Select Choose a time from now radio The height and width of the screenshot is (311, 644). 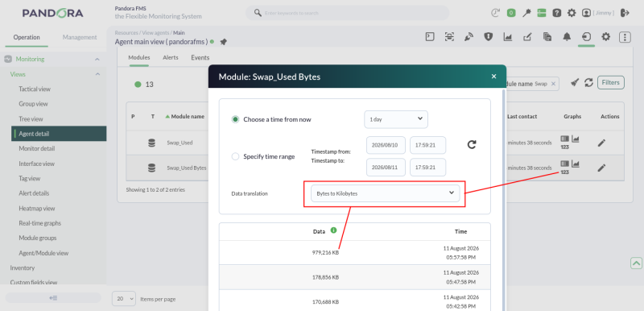(235, 119)
